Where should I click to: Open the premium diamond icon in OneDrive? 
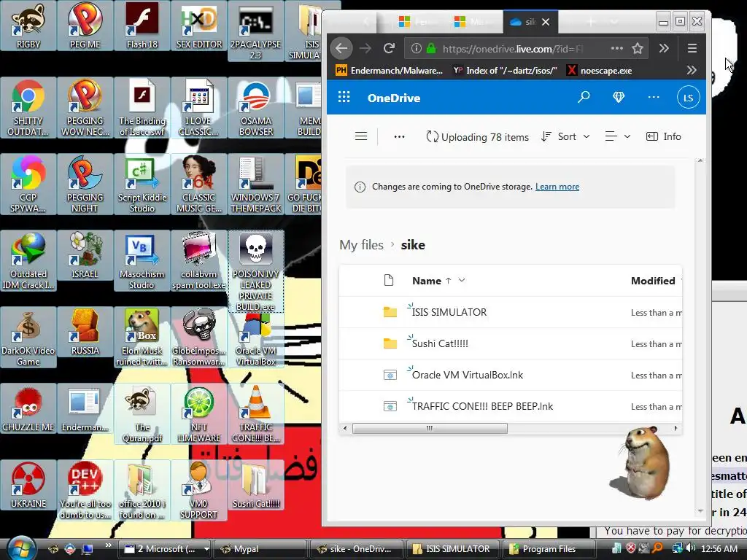(x=619, y=98)
